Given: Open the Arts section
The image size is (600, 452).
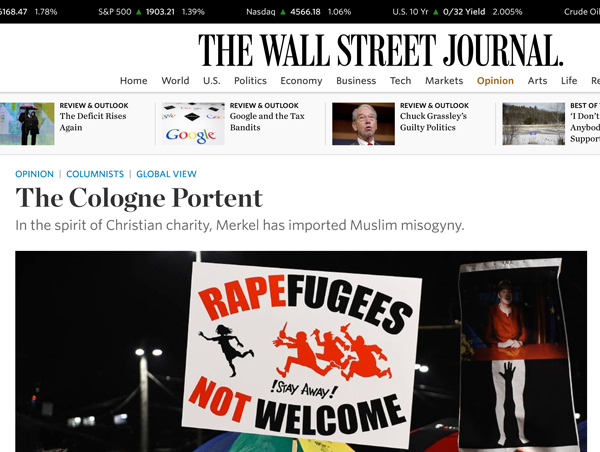Looking at the screenshot, I should coord(537,81).
